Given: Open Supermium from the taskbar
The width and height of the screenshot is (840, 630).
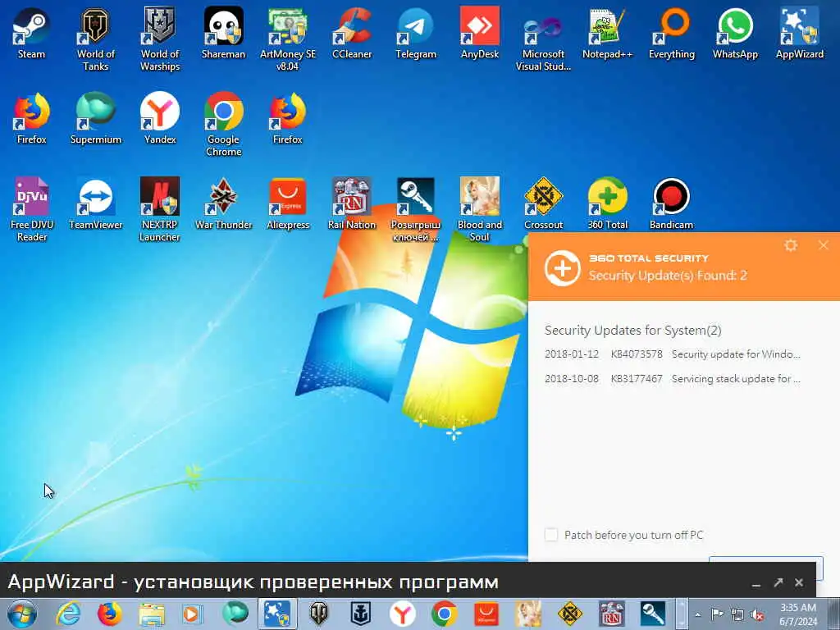Looking at the screenshot, I should [x=235, y=614].
